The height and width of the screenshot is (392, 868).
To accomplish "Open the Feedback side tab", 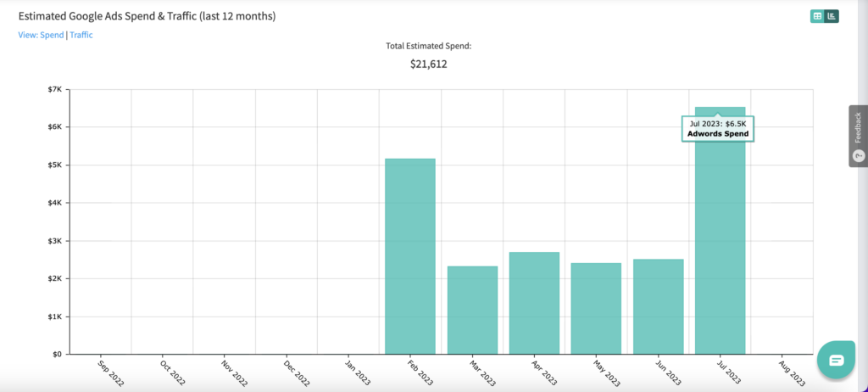I will (858, 136).
